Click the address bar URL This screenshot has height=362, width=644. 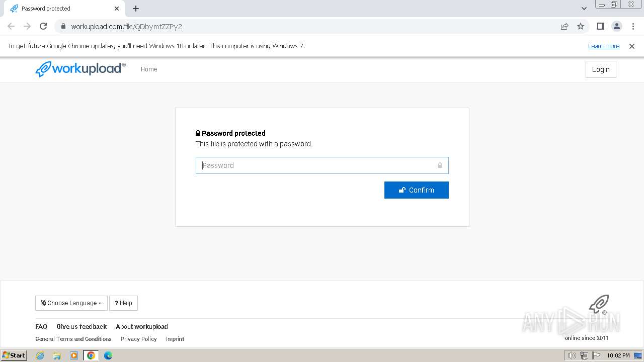[x=126, y=27]
